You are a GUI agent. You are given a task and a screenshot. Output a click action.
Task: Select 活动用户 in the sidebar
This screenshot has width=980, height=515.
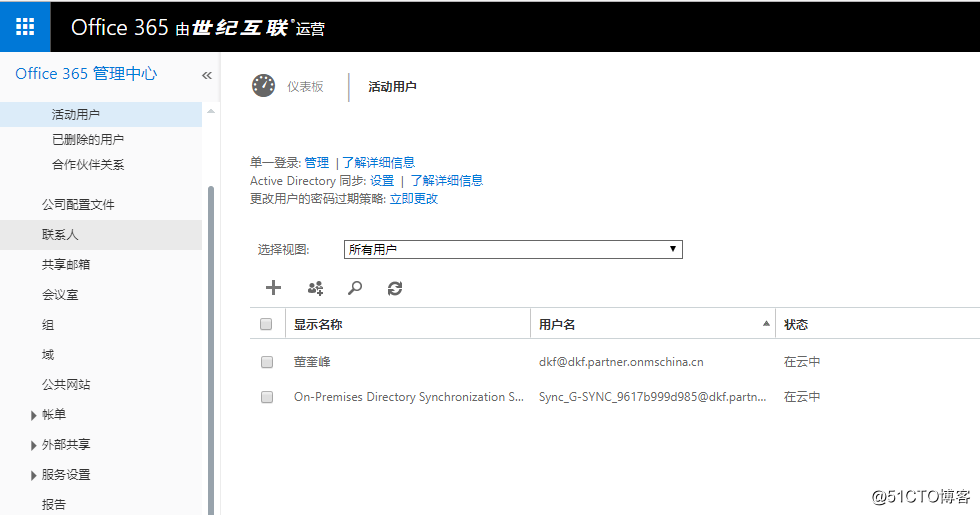76,114
